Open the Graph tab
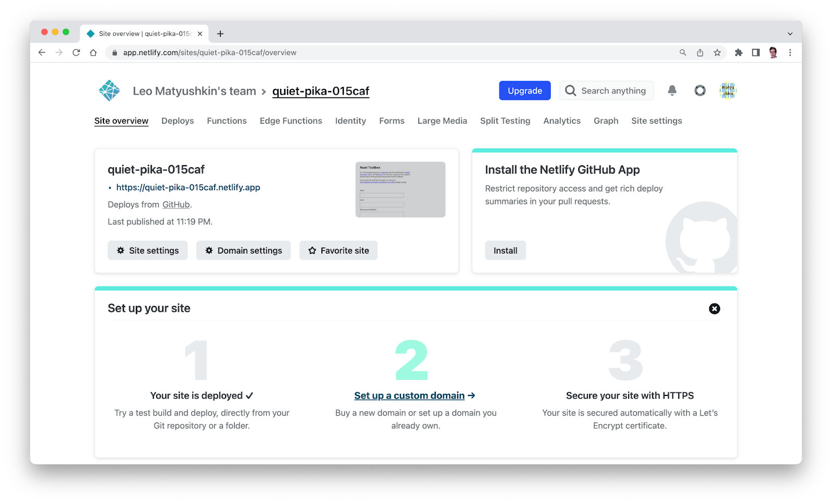This screenshot has width=832, height=504. point(606,121)
